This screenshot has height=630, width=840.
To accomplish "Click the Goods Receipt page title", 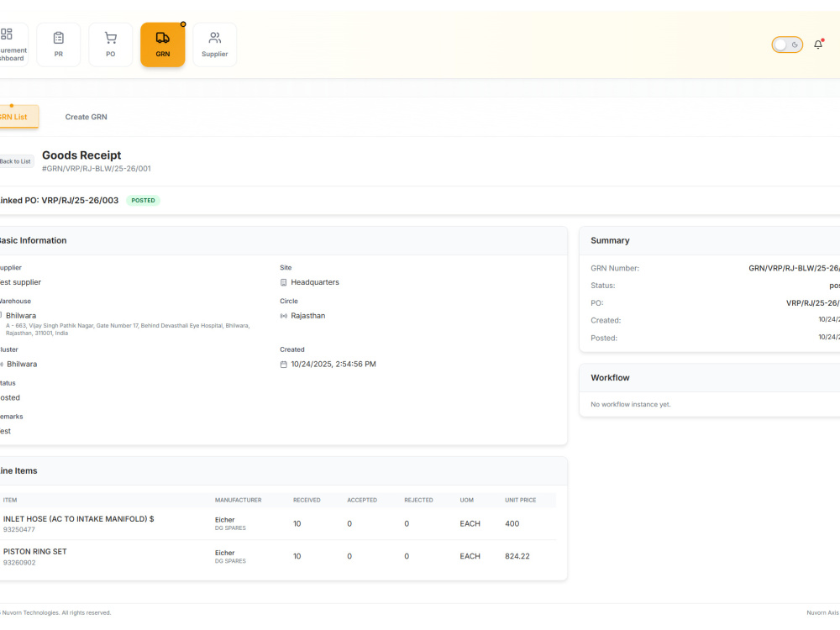I will 81,155.
